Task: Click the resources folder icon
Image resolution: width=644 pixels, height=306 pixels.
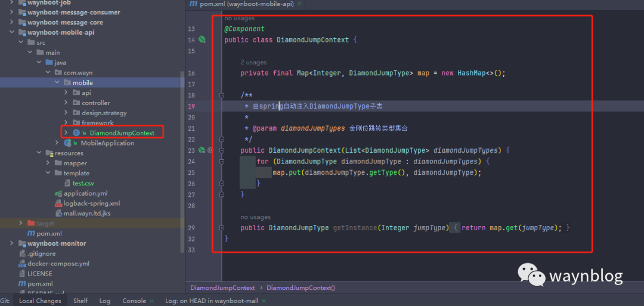Action: tap(49, 153)
